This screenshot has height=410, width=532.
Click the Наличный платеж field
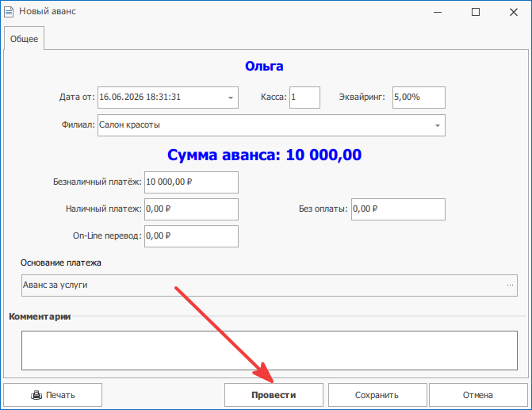click(x=191, y=209)
